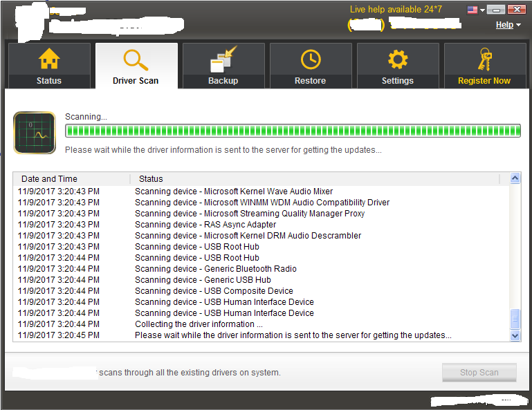Click the log scrollbar down arrow

[x=515, y=336]
